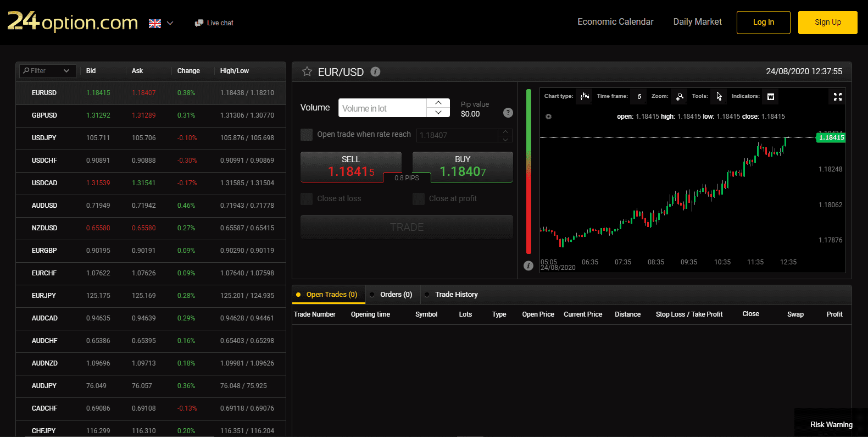Increase volume with up arrow
This screenshot has width=868, height=437.
point(438,103)
